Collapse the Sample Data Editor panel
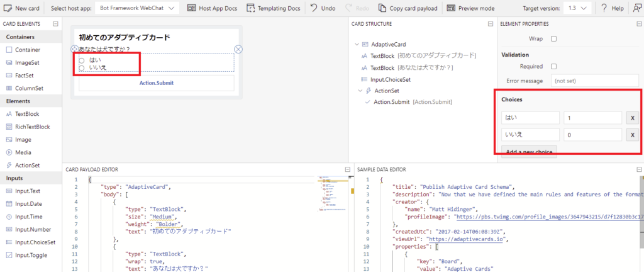The image size is (644, 272). [x=639, y=169]
